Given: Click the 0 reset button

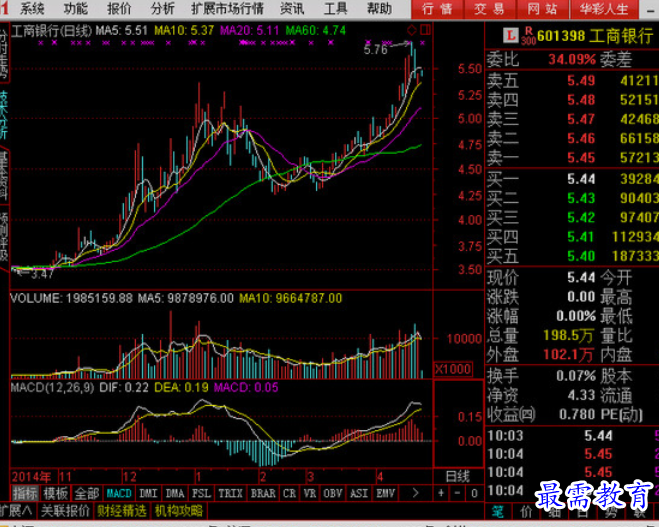Looking at the screenshot, I should [x=474, y=493].
